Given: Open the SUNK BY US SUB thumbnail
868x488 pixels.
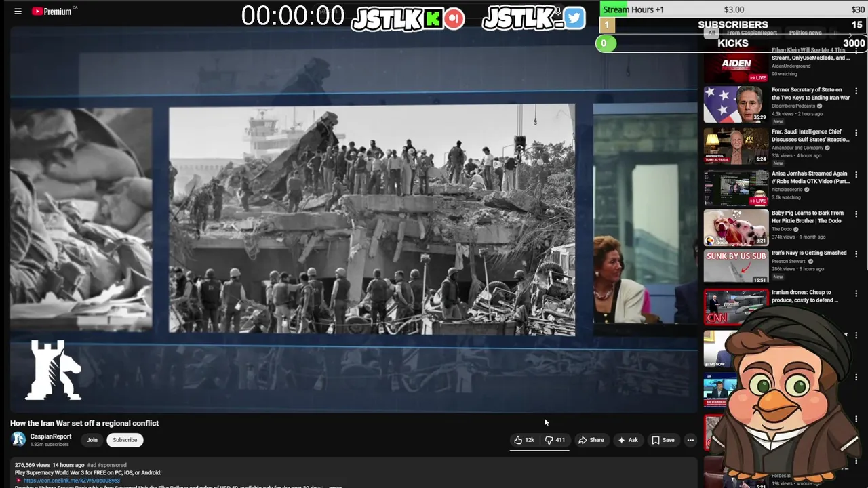Looking at the screenshot, I should 736,266.
